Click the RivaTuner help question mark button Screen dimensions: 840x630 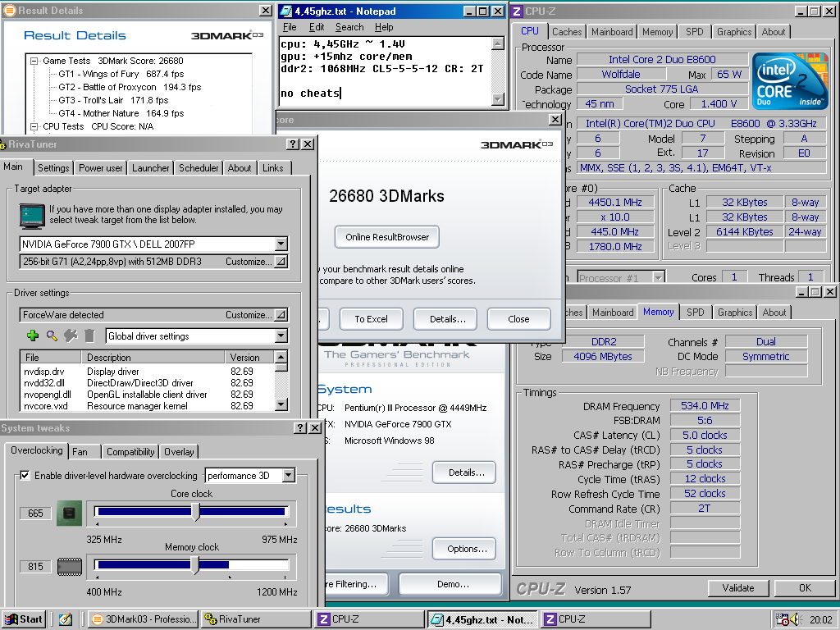pos(293,144)
